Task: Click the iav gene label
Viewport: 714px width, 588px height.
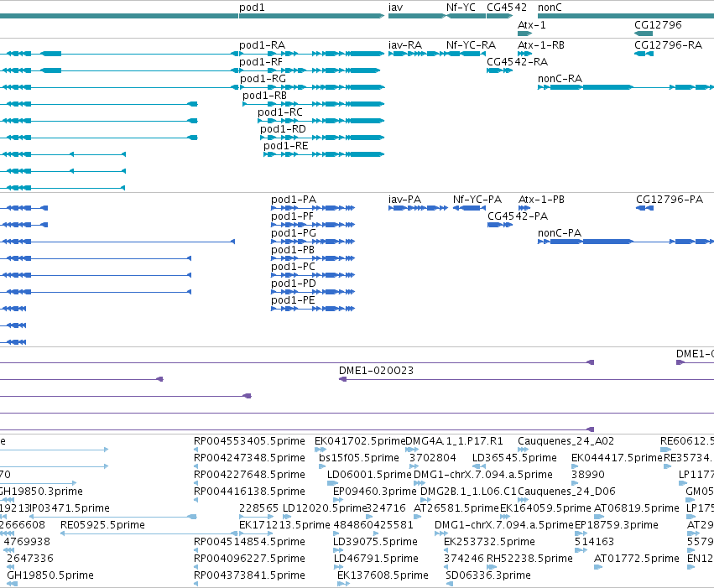Action: click(396, 8)
